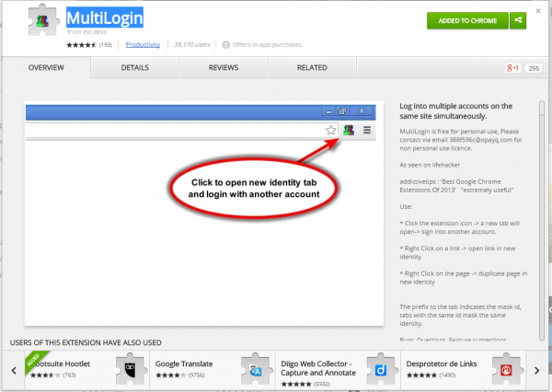Click the 295 plus-one count

click(534, 68)
